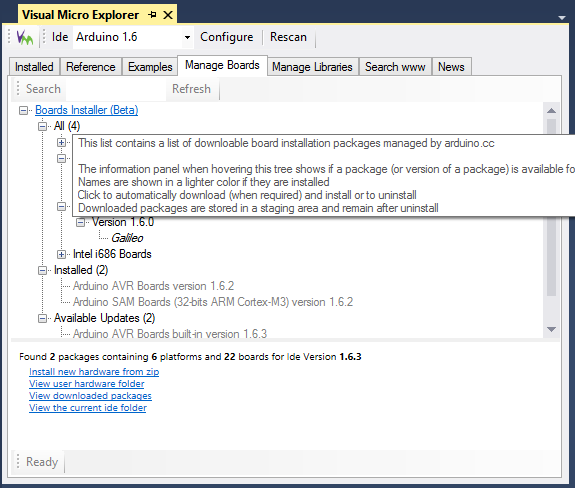The width and height of the screenshot is (575, 488).
Task: Click the Rescan button
Action: [x=288, y=37]
